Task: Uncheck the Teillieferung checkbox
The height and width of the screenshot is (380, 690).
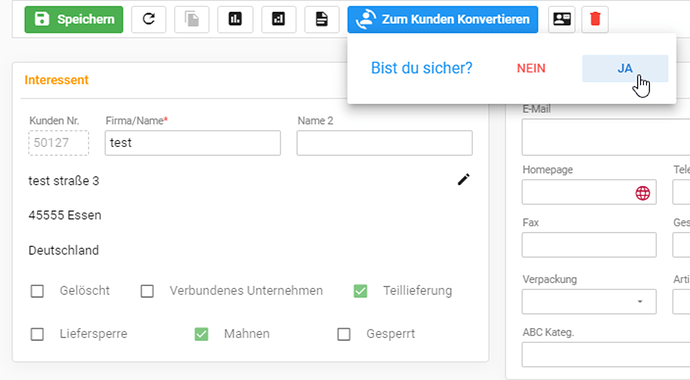Action: tap(360, 291)
